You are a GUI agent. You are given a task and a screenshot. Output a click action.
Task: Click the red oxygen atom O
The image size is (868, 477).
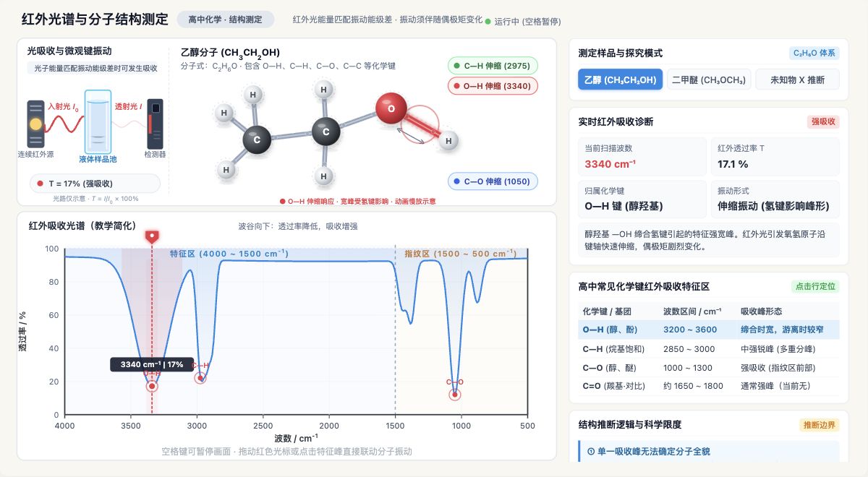tap(391, 109)
